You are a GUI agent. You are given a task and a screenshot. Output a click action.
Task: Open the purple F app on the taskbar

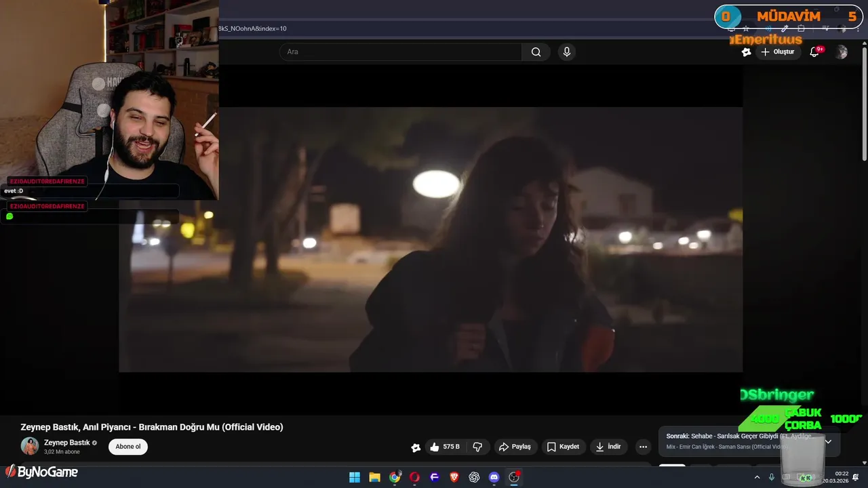(x=435, y=477)
